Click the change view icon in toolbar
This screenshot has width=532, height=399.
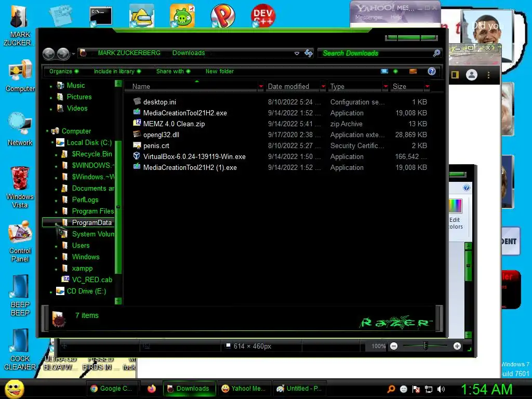coord(384,71)
